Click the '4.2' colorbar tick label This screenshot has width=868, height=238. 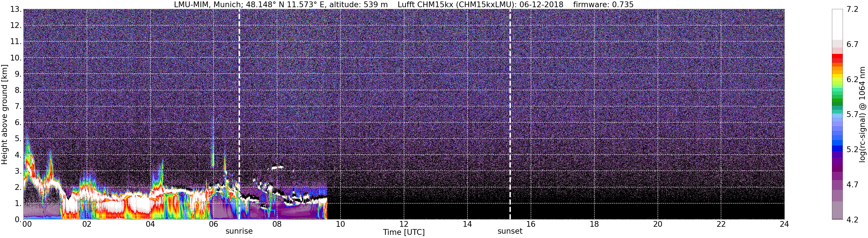[x=852, y=220]
